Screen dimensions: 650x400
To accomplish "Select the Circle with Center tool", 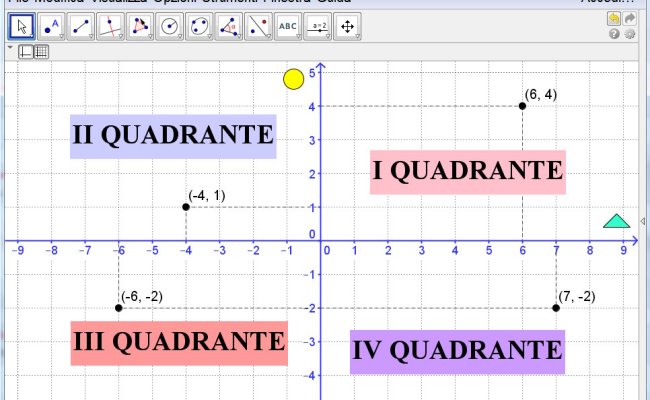I will (x=170, y=27).
